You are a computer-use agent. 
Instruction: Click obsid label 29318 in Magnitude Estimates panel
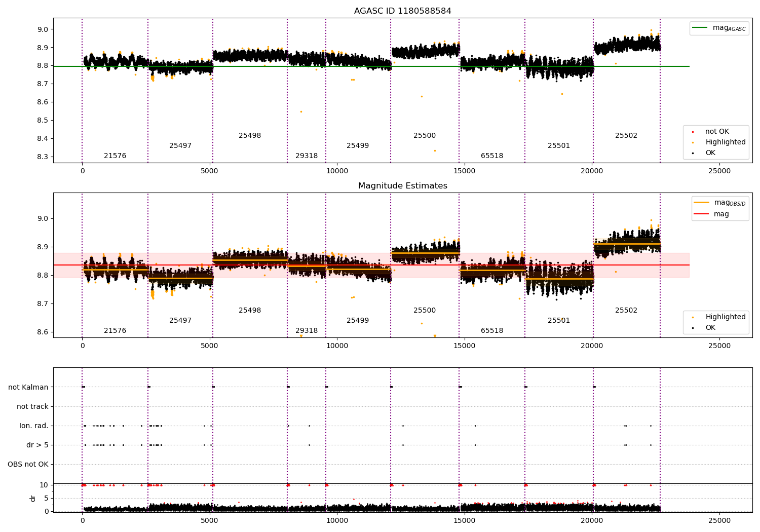307,331
